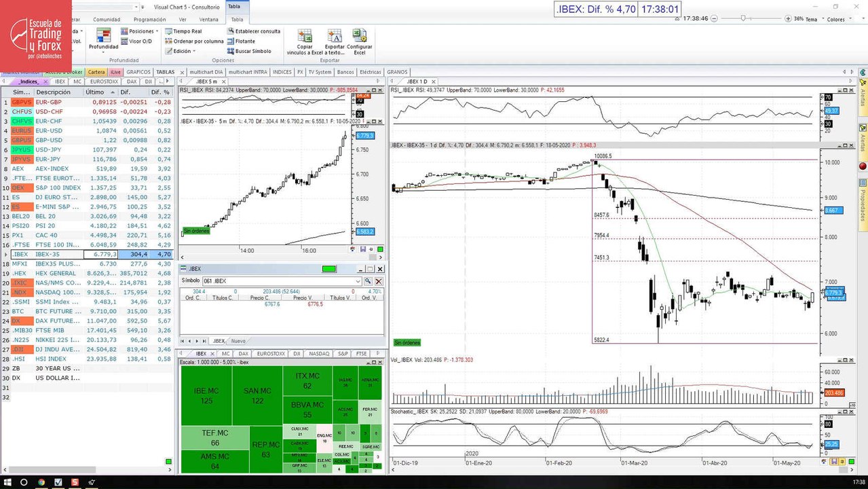
Task: Open Configurar Excel settings
Action: pyautogui.click(x=360, y=41)
